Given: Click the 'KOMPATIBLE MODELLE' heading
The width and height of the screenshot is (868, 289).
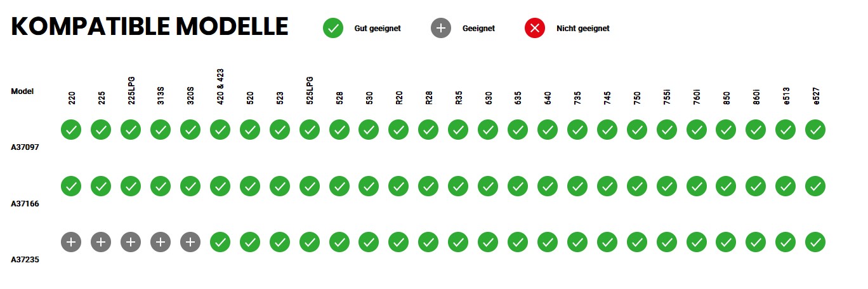Looking at the screenshot, I should [150, 27].
